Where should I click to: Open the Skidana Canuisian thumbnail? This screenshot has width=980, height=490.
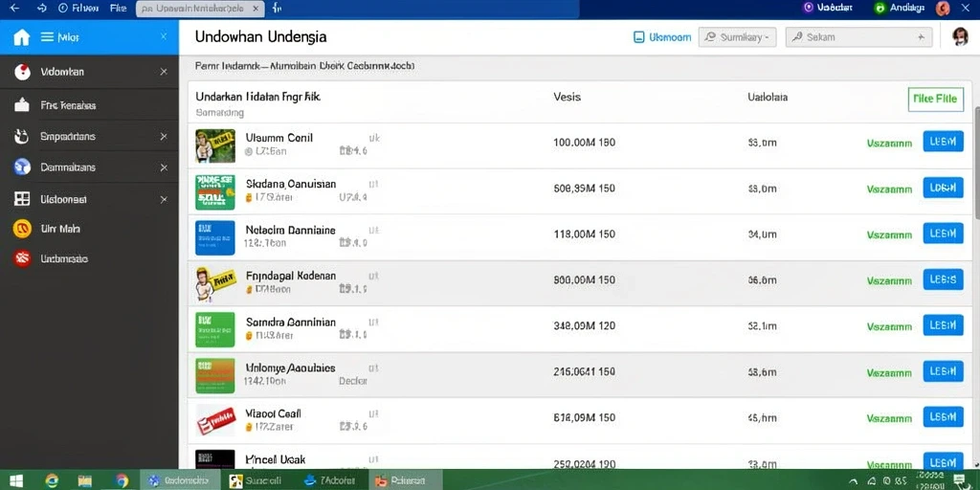215,191
